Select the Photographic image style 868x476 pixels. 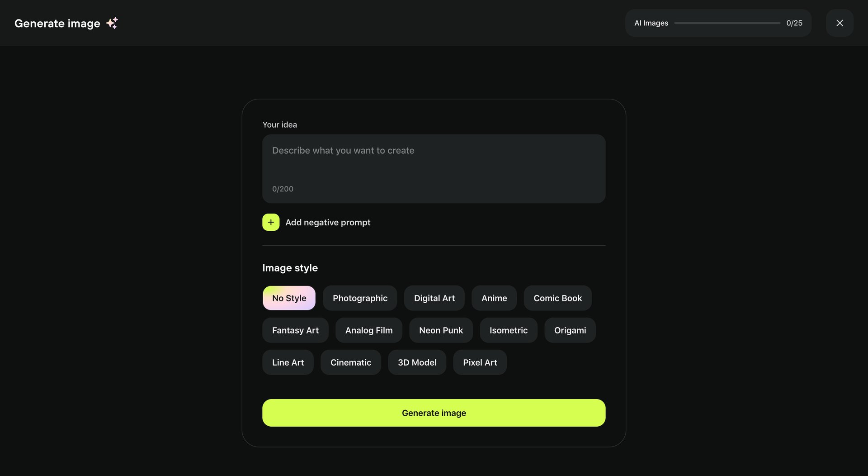[x=360, y=298]
